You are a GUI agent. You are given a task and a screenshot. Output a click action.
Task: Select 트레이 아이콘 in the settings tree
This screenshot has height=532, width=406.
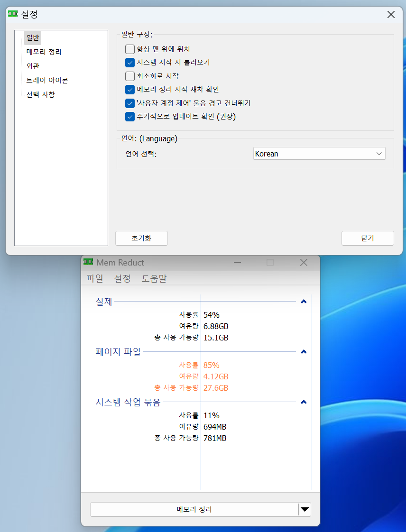(x=47, y=81)
